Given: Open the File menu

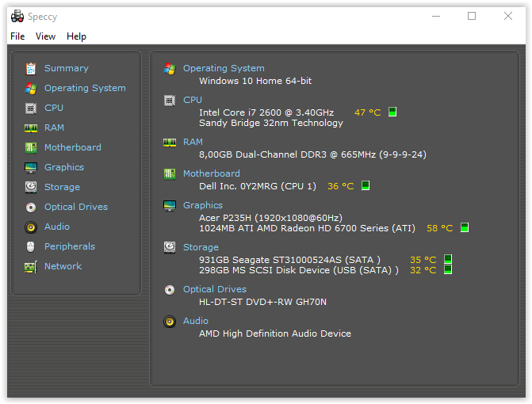Looking at the screenshot, I should (17, 36).
